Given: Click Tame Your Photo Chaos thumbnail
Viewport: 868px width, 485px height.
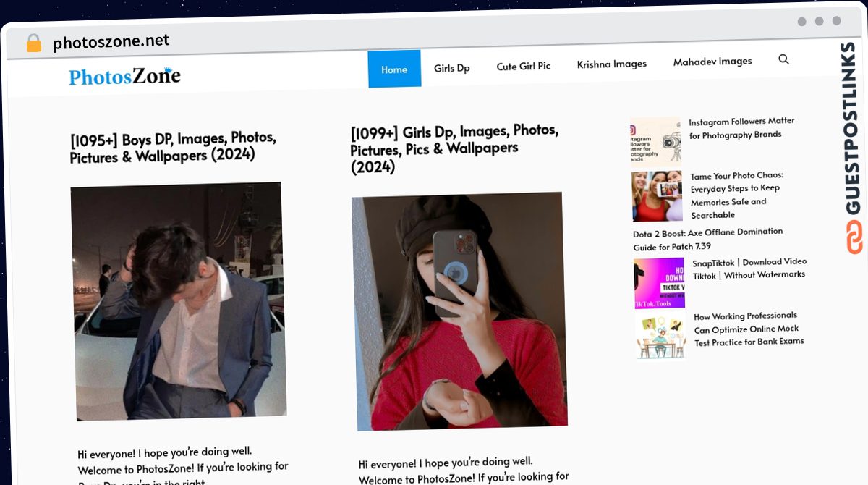Looking at the screenshot, I should [x=658, y=196].
